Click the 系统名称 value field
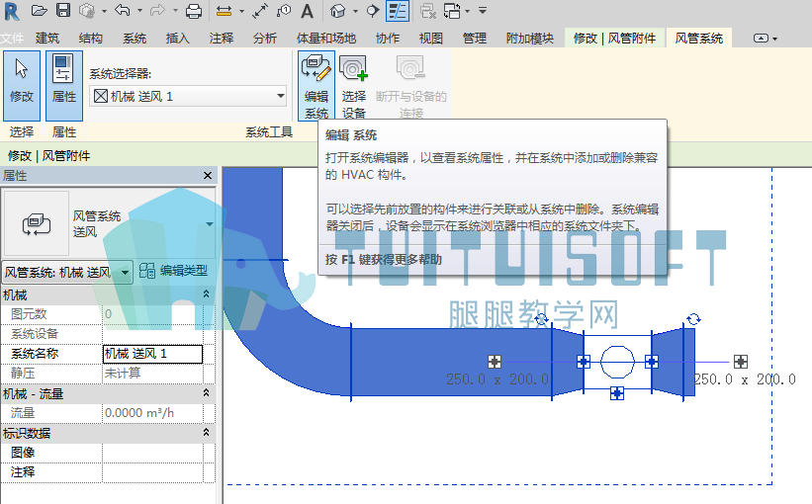 click(152, 354)
